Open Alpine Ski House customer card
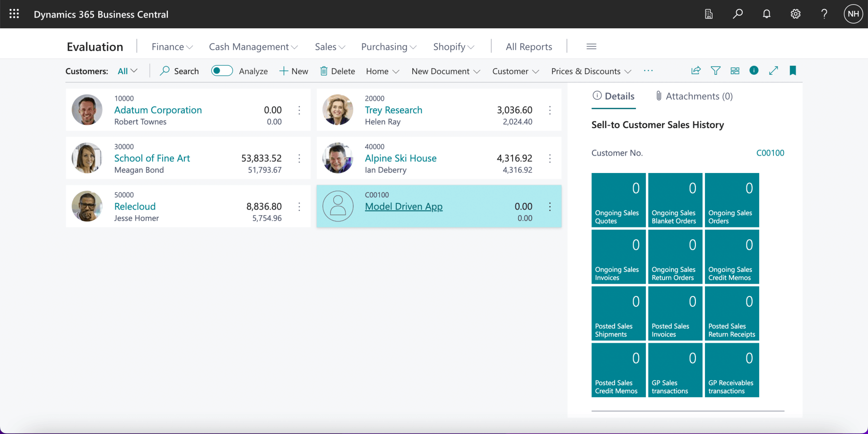This screenshot has height=434, width=868. (400, 158)
